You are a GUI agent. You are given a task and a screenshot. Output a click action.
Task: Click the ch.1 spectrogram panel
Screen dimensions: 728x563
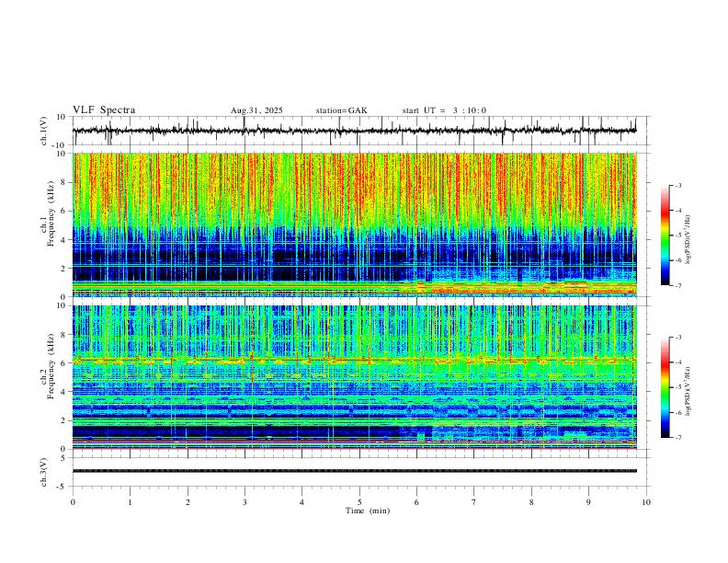pos(354,224)
